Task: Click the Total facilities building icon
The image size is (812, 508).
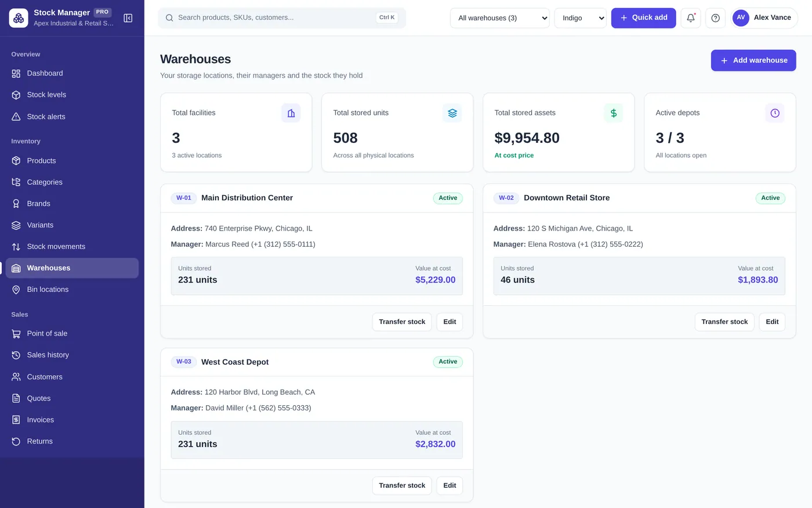Action: click(x=291, y=113)
